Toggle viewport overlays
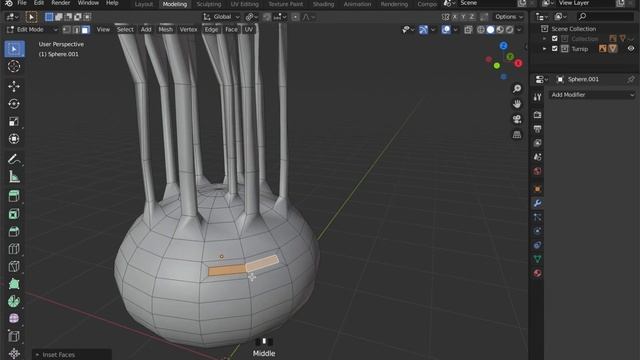Image resolution: width=640 pixels, height=360 pixels. coord(446,29)
